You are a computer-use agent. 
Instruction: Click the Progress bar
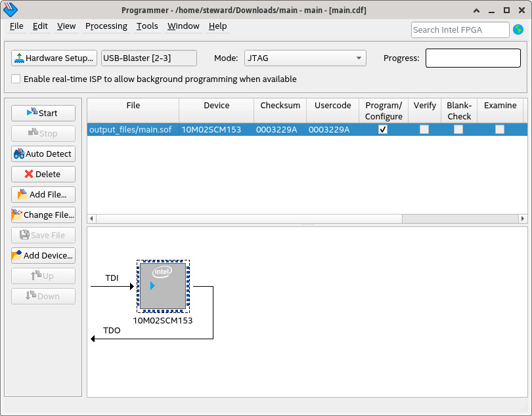tap(473, 58)
